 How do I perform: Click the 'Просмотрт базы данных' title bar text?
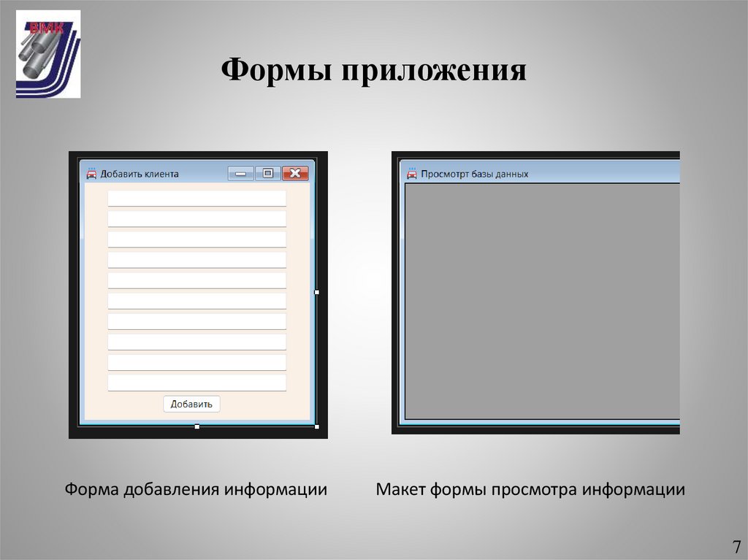coord(473,174)
